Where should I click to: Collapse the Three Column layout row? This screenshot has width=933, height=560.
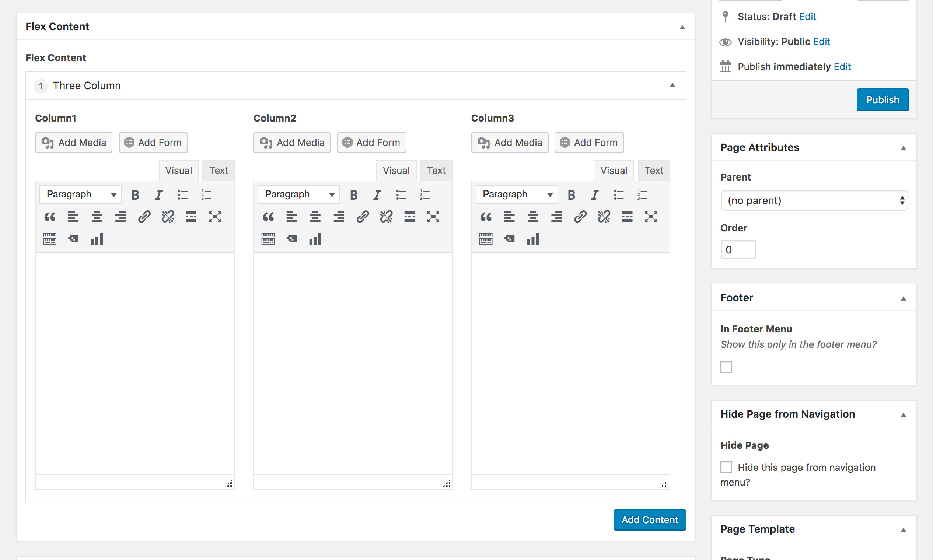[672, 85]
